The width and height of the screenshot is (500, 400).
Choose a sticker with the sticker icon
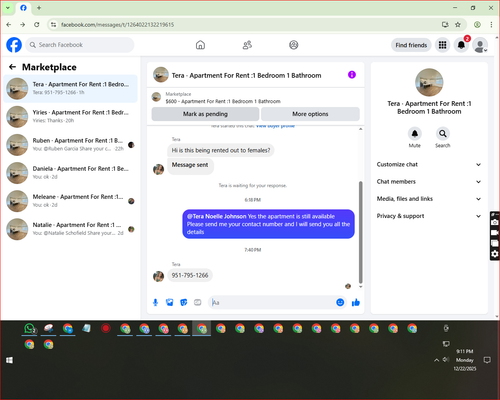point(184,302)
